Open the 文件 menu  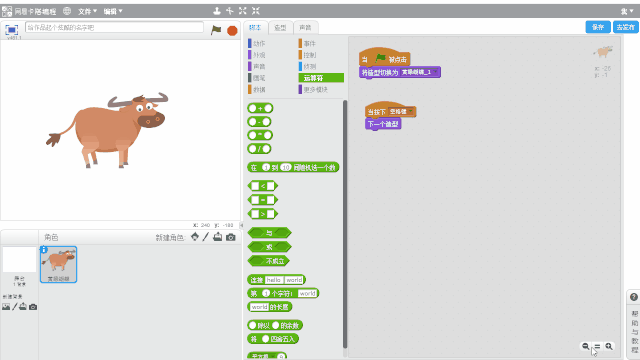(x=87, y=11)
